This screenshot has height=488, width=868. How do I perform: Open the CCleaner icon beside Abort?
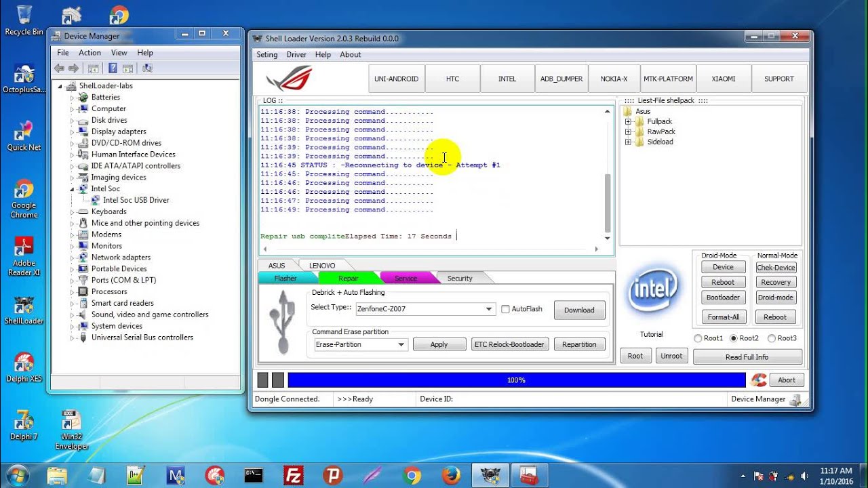759,380
